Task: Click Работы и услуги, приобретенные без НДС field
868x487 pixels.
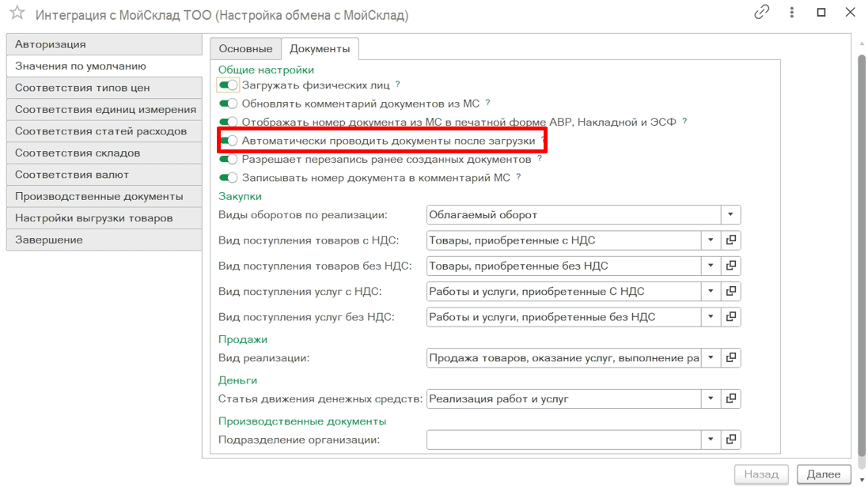Action: pos(563,316)
